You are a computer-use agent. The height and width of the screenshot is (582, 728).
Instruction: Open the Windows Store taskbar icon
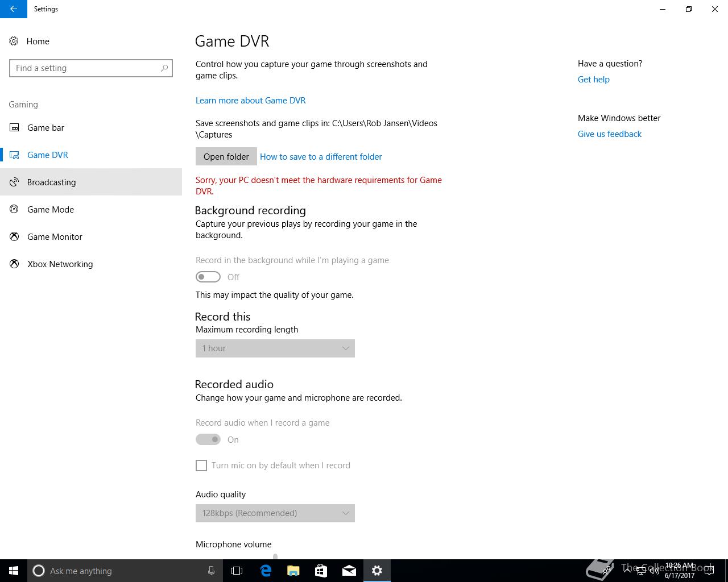tap(321, 571)
